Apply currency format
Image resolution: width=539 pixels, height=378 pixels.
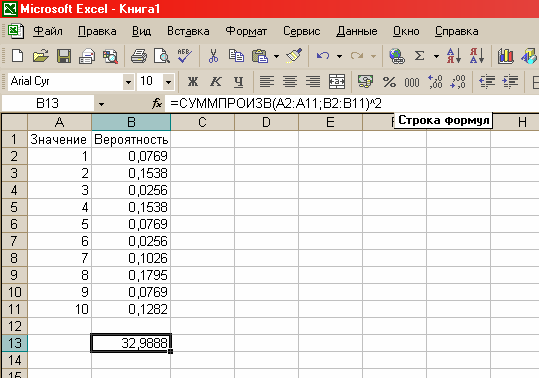[365, 82]
